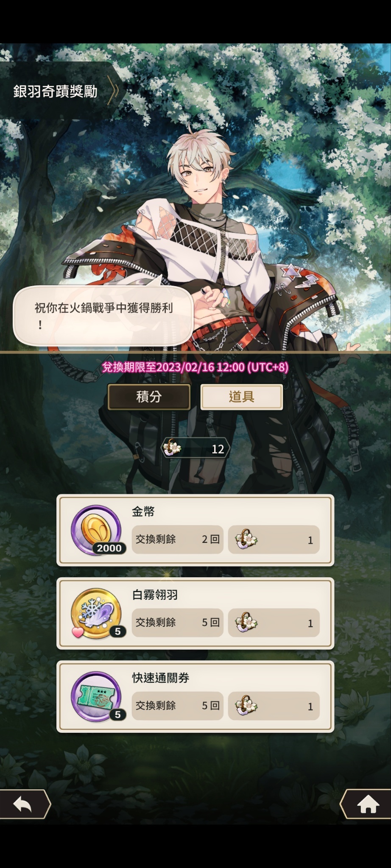Go to the home screen icon
This screenshot has height=868, width=391.
tap(367, 804)
